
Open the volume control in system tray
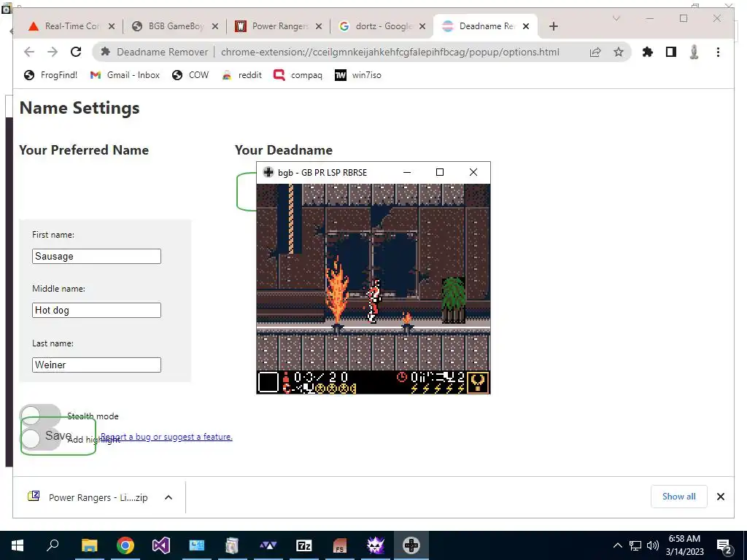pos(653,545)
